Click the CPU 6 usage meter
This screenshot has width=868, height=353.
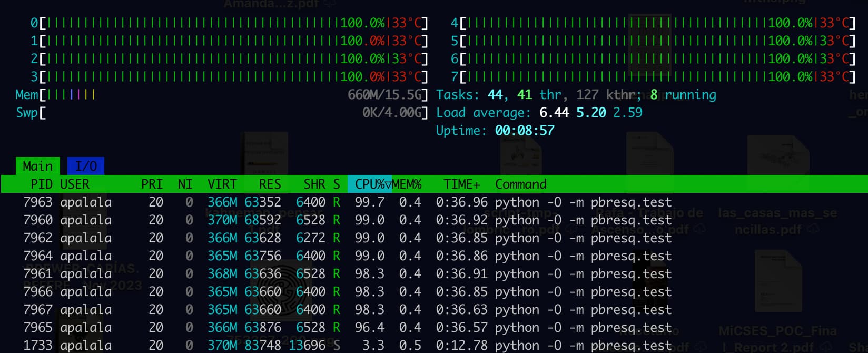653,59
